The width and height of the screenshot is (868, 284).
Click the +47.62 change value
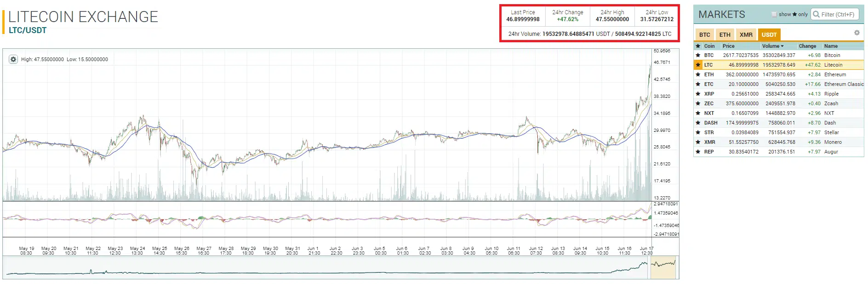click(812, 65)
